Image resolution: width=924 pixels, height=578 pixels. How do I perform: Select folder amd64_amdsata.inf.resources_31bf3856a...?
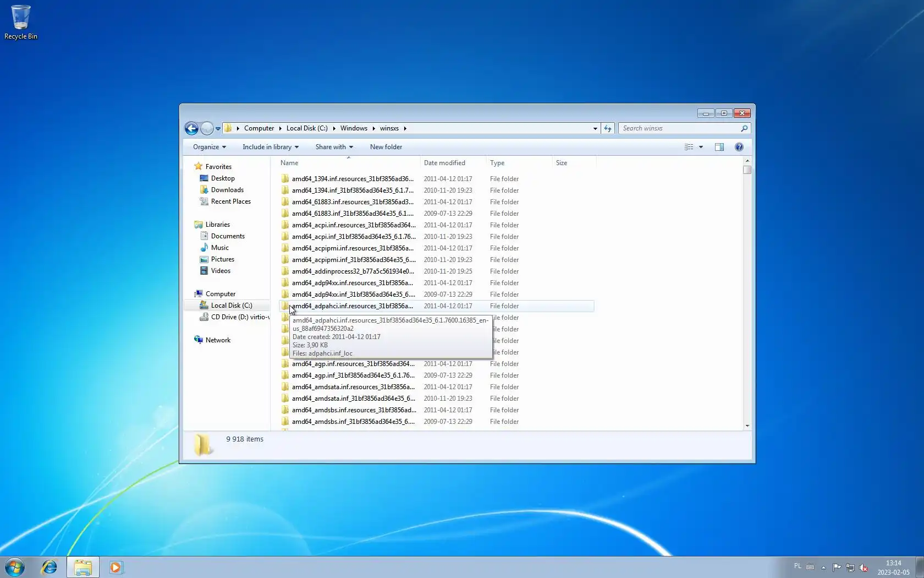(353, 387)
